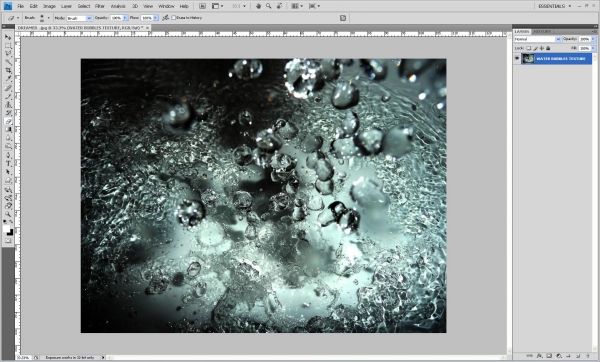Screen dimensions: 600x362
Task: Select the Healing Brush tool
Action: 8,88
